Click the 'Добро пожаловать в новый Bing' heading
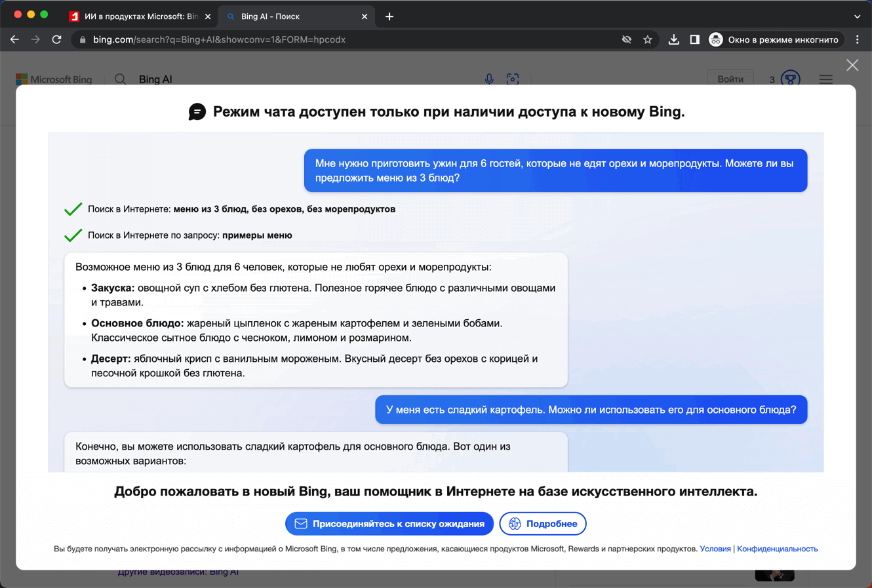 click(x=436, y=492)
